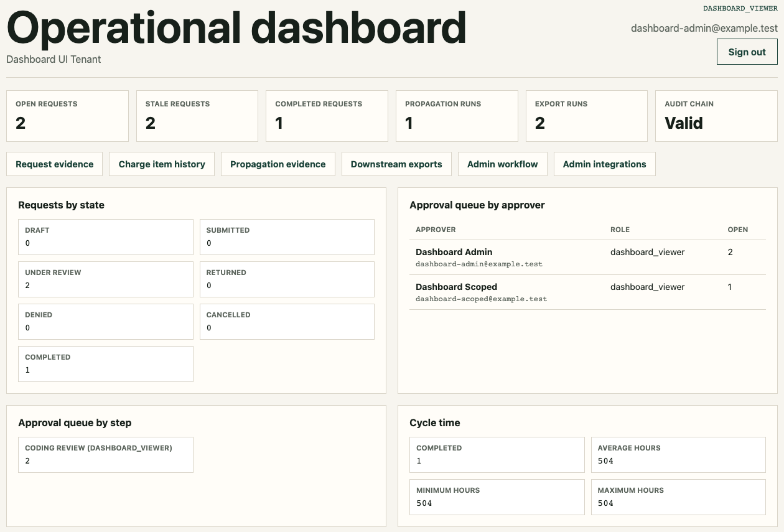Select the Completed state tile
The height and width of the screenshot is (532, 784).
coord(106,363)
